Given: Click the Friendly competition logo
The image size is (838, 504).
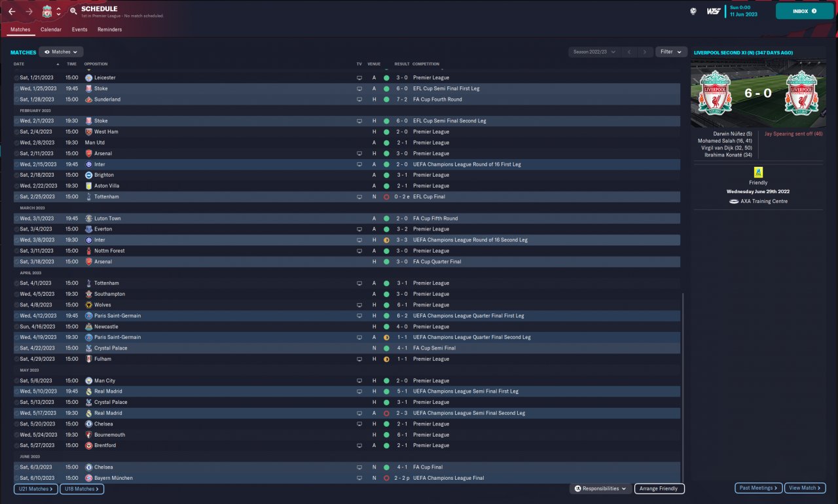Looking at the screenshot, I should [758, 172].
